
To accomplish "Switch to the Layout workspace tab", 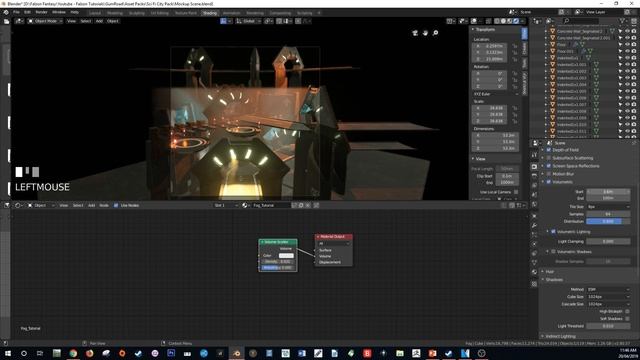I will coord(95,13).
